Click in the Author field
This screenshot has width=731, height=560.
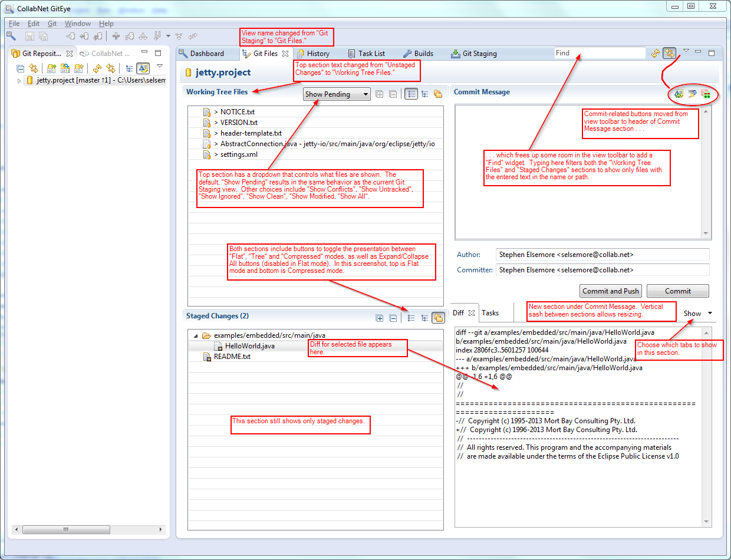pos(602,255)
